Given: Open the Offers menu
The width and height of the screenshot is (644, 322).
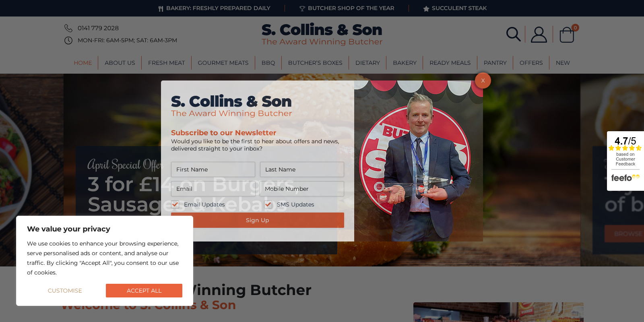Looking at the screenshot, I should tap(531, 63).
